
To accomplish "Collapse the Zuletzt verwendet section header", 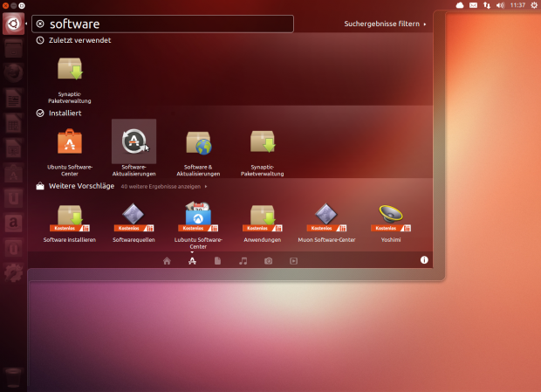I will [73, 40].
